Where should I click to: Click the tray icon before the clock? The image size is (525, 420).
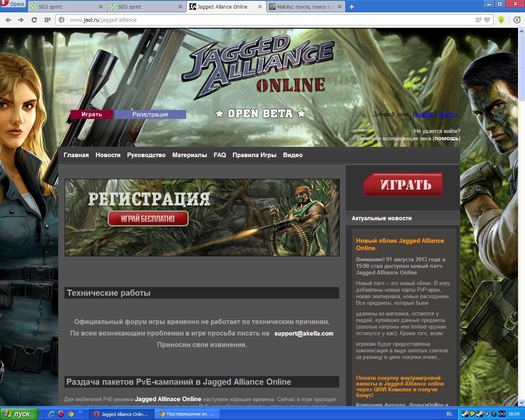tap(502, 414)
